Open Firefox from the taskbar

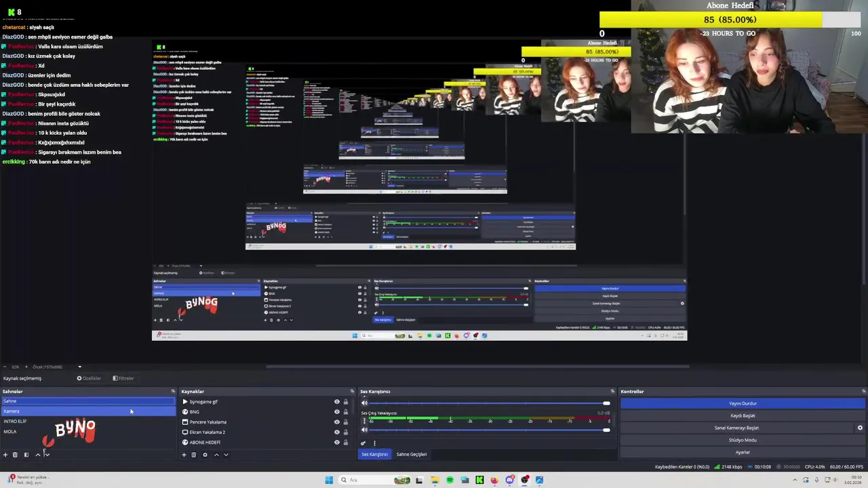tap(494, 480)
